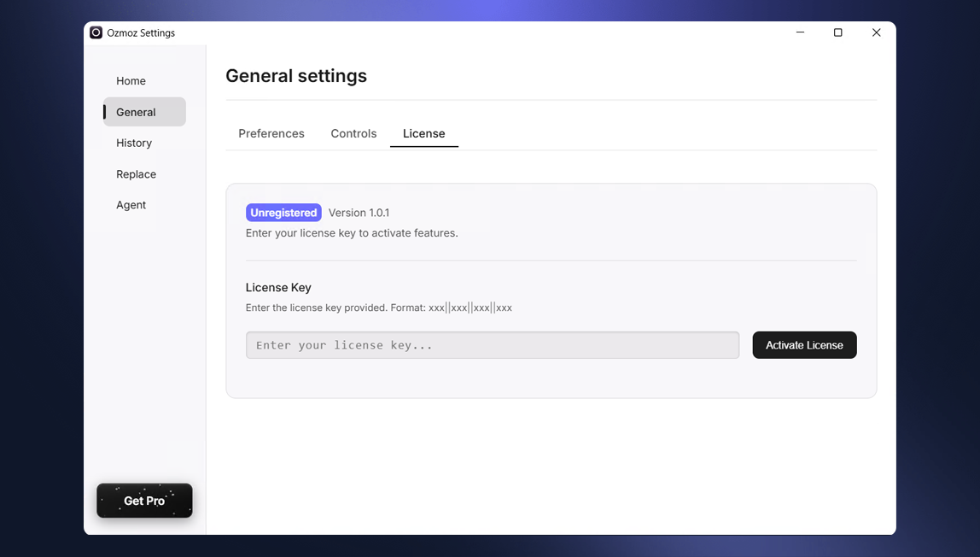Screen dimensions: 980x557
Task: Click the license key format hint text
Action: coord(380,307)
